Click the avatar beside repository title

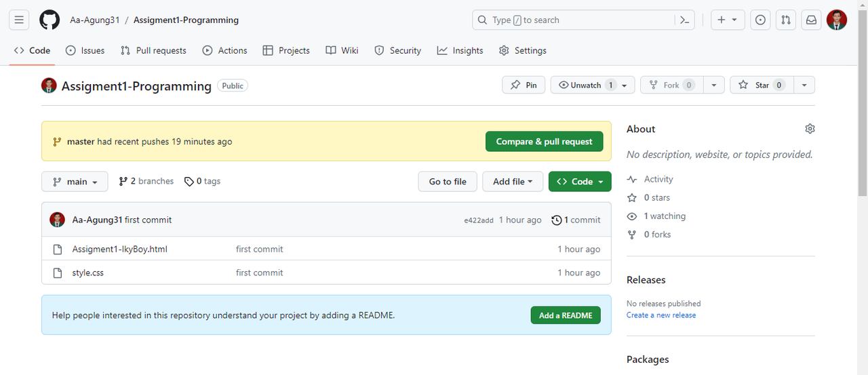(49, 85)
